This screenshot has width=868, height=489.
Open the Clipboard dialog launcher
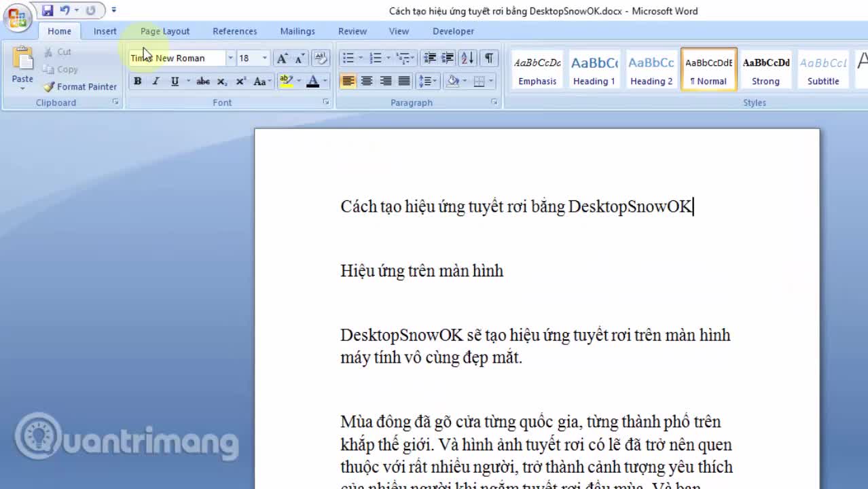click(115, 103)
